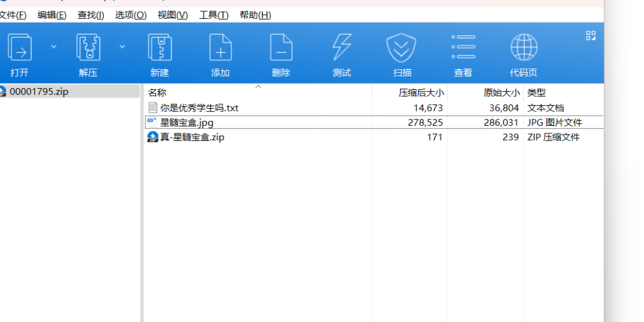Open the Code page (代码页) globe icon

523,48
